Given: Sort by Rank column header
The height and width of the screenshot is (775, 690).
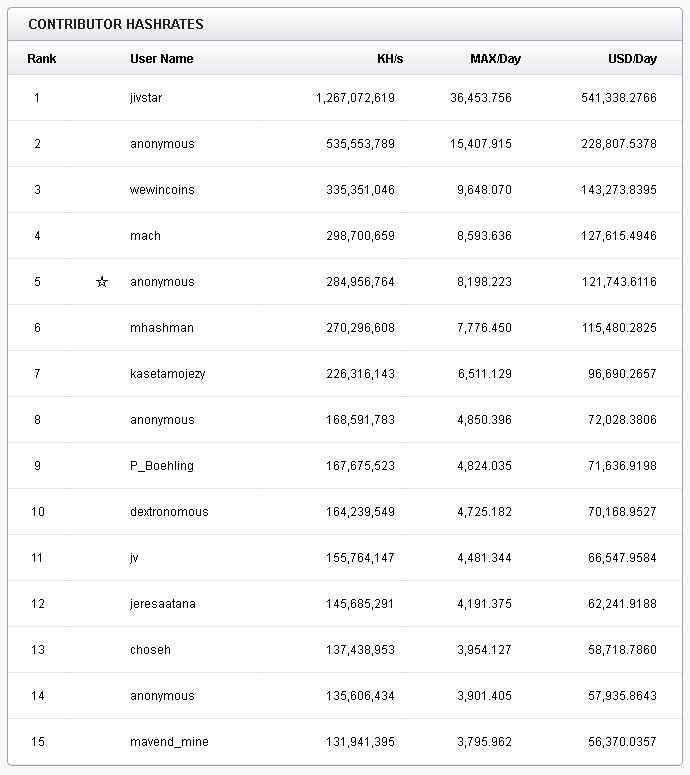Looking at the screenshot, I should coord(42,59).
